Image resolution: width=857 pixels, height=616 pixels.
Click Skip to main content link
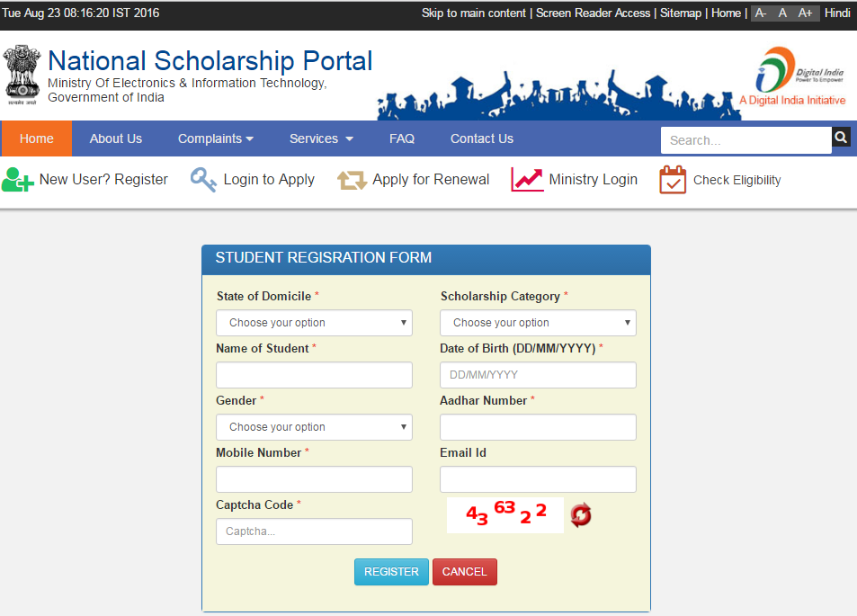[x=473, y=13]
